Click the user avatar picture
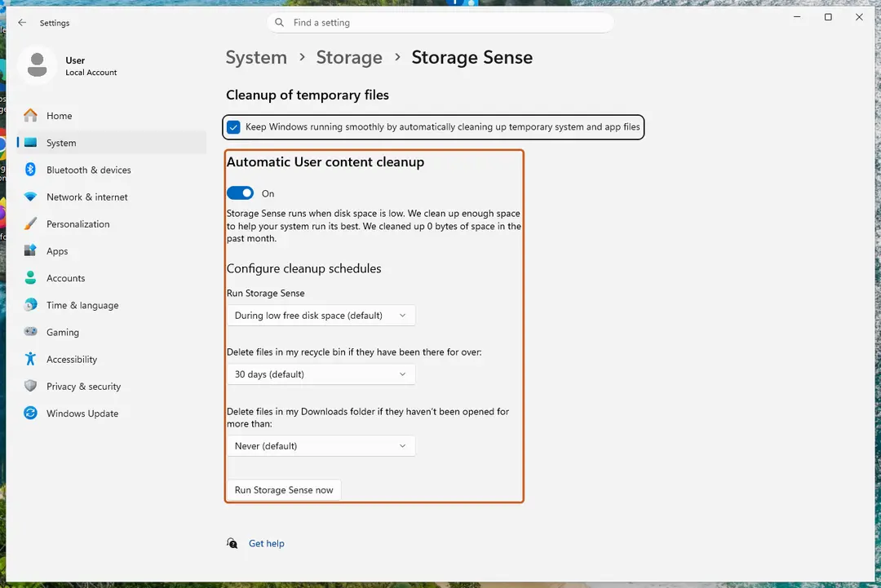Screen dimensions: 881x588 [x=37, y=65]
